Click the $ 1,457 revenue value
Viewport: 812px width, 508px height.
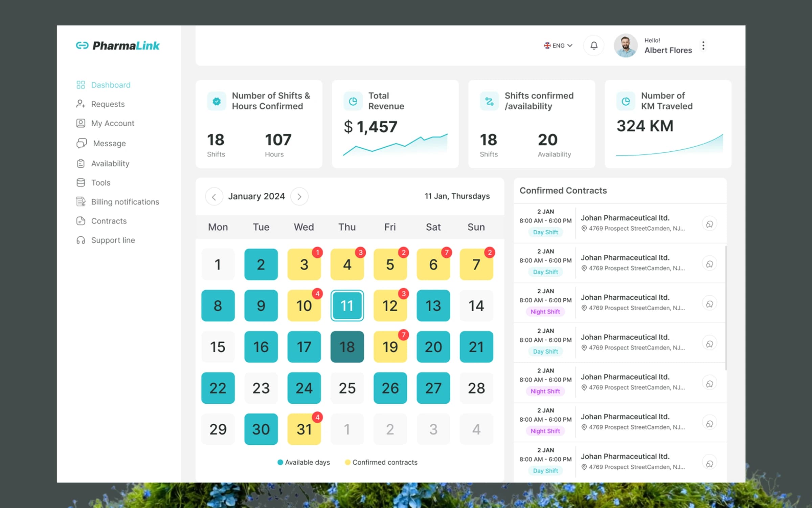[x=370, y=127]
